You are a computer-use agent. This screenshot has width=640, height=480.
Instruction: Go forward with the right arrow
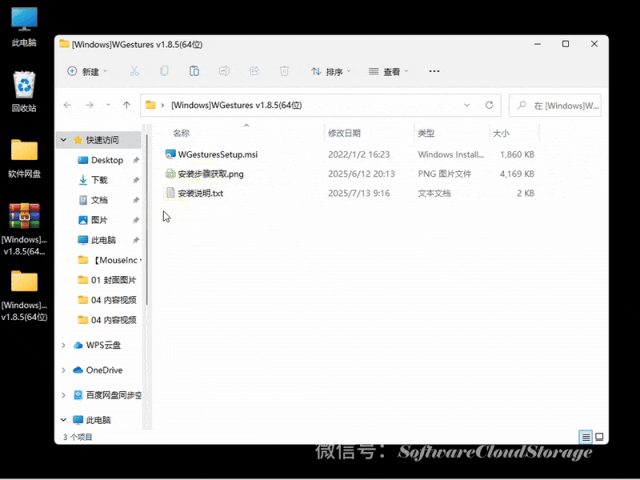click(x=89, y=105)
